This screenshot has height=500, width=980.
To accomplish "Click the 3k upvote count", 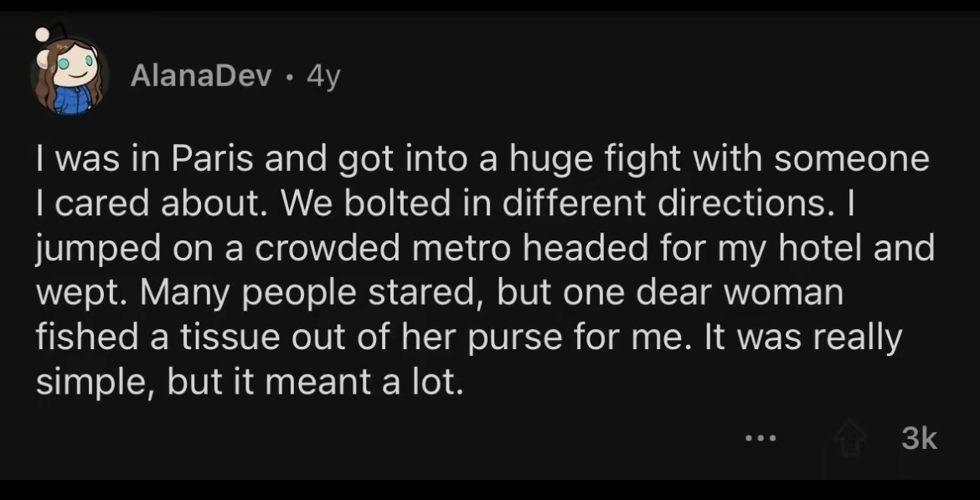I will 919,438.
